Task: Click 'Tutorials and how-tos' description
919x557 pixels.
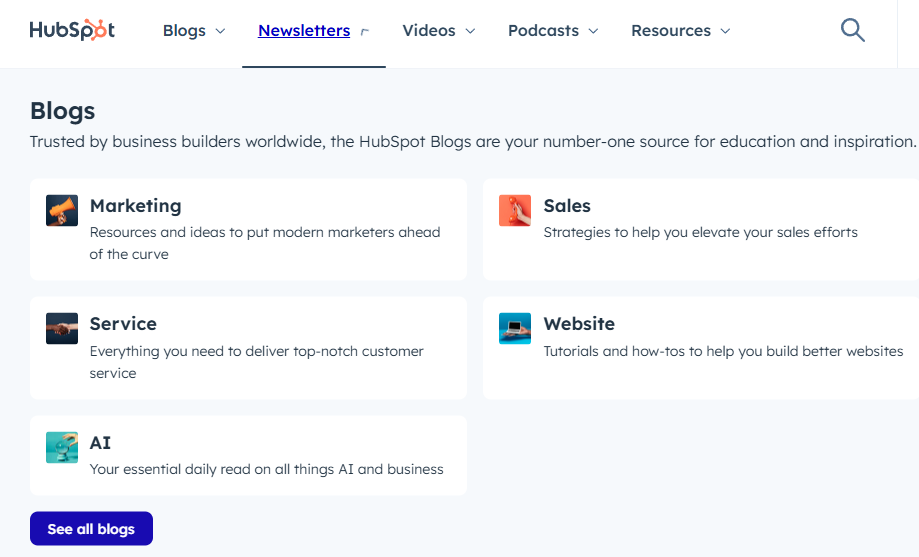Action: pyautogui.click(x=723, y=351)
